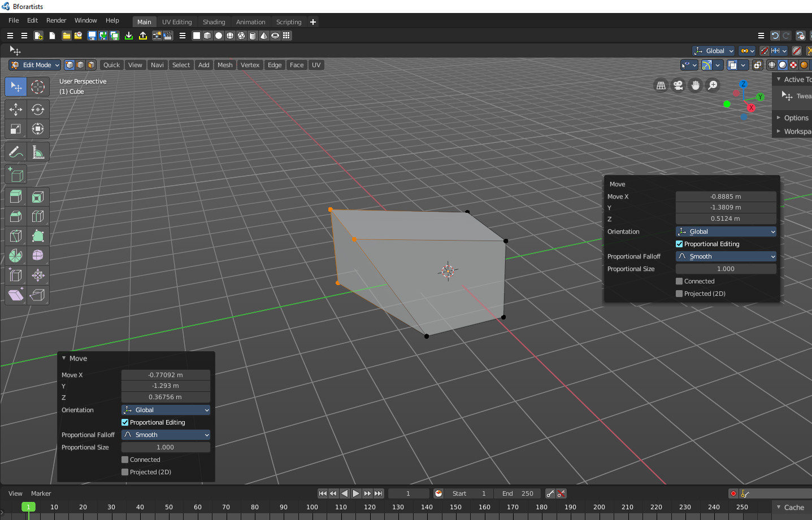Open the Edit Mode dropdown
This screenshot has height=520, width=812.
pos(35,65)
